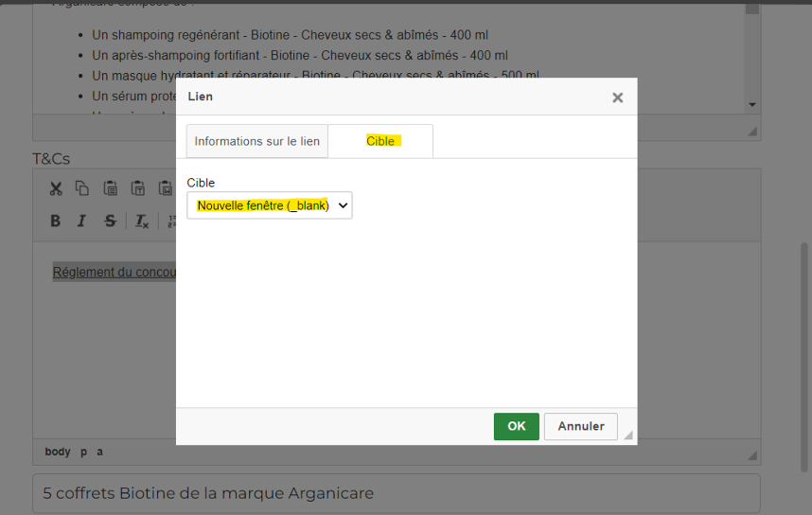
Task: Click the Lien dialog resize handle
Action: 627,435
